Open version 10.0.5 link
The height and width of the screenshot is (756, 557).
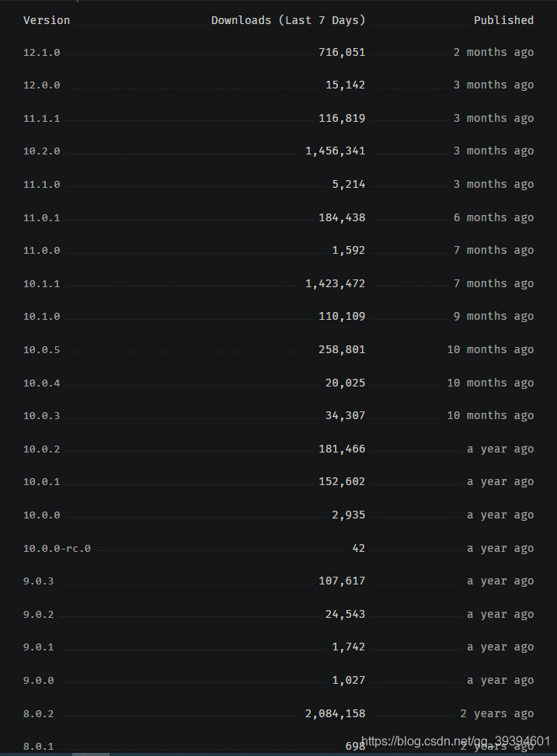pyautogui.click(x=41, y=350)
